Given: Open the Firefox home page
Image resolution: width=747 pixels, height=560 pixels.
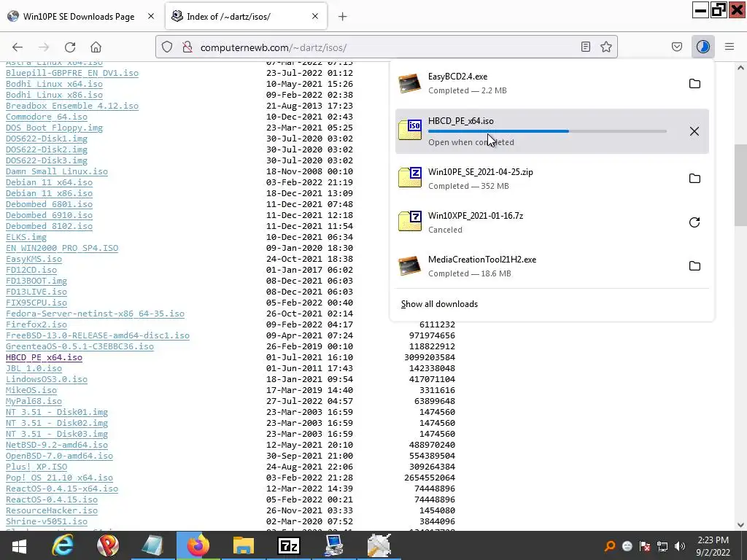Looking at the screenshot, I should coord(96,47).
